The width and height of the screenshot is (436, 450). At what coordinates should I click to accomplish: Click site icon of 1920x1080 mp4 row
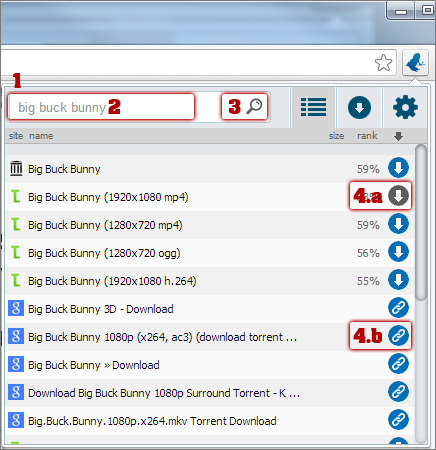tap(16, 196)
